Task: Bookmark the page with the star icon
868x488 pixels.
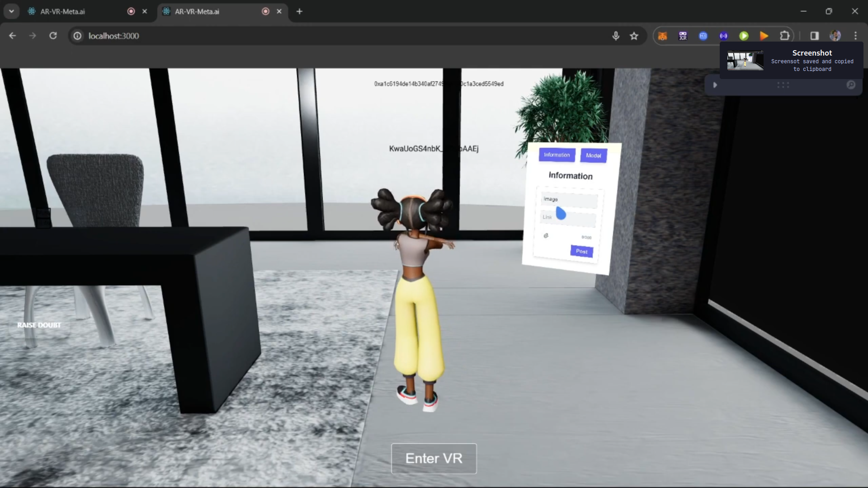Action: [634, 36]
